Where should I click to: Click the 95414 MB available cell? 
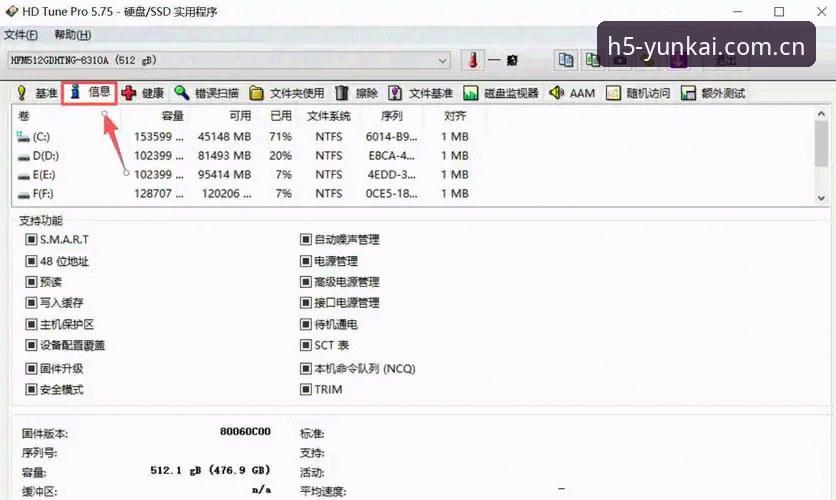(x=224, y=175)
